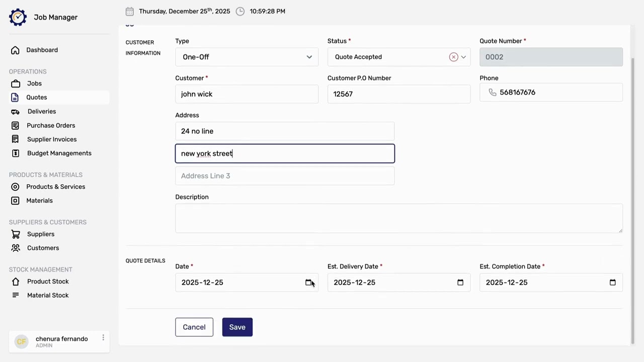The image size is (644, 362).
Task: Click the Job Manager logo icon
Action: pyautogui.click(x=18, y=17)
